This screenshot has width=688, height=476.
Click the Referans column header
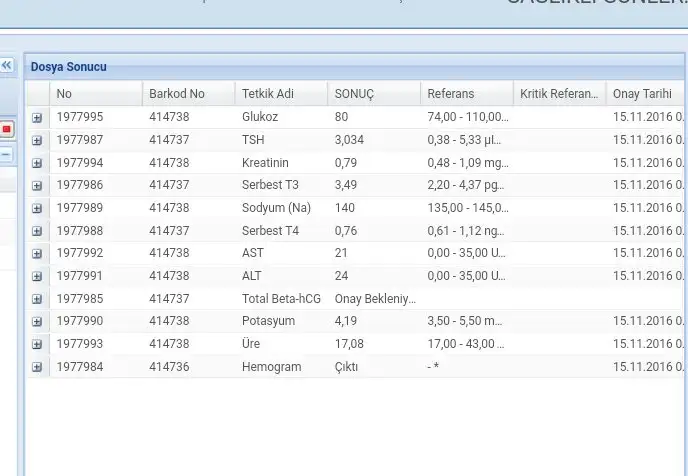(x=451, y=94)
